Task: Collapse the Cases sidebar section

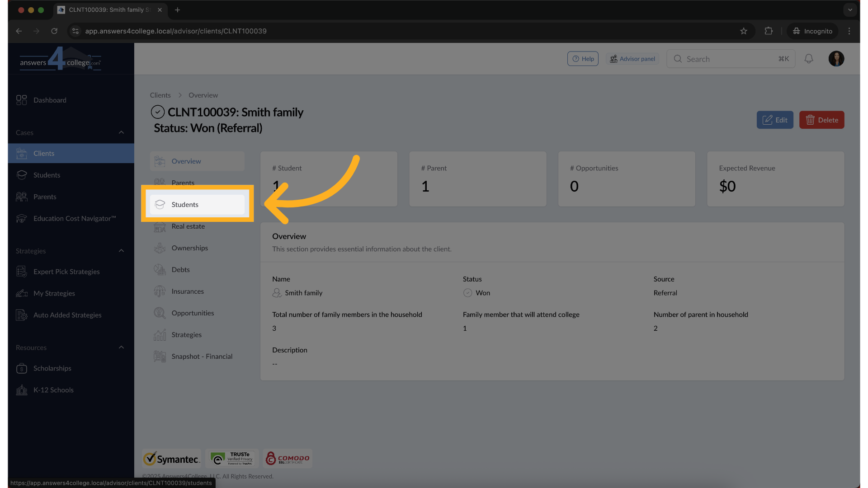Action: tap(121, 132)
